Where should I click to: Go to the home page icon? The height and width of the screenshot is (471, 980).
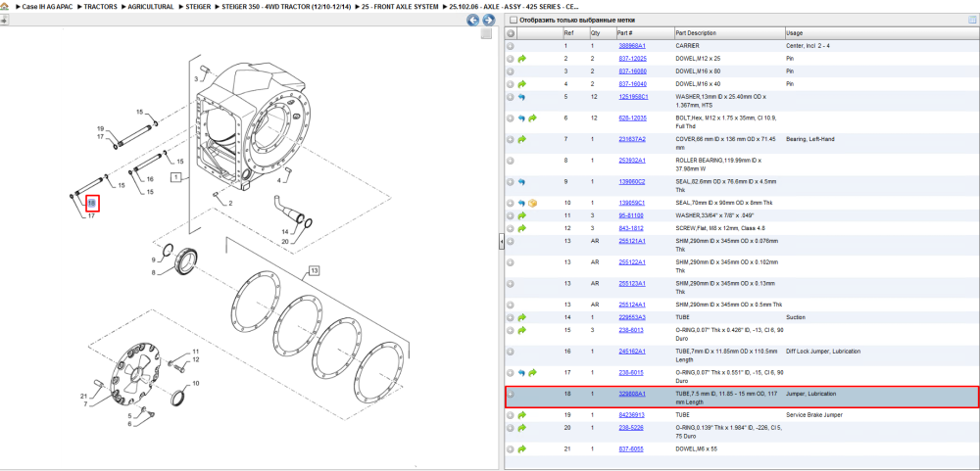pos(5,6)
